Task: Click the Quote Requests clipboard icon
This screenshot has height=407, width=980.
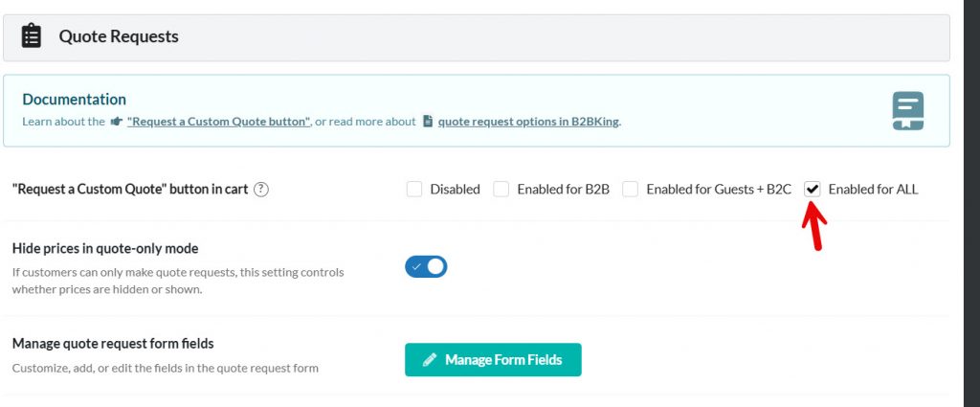Action: point(32,37)
